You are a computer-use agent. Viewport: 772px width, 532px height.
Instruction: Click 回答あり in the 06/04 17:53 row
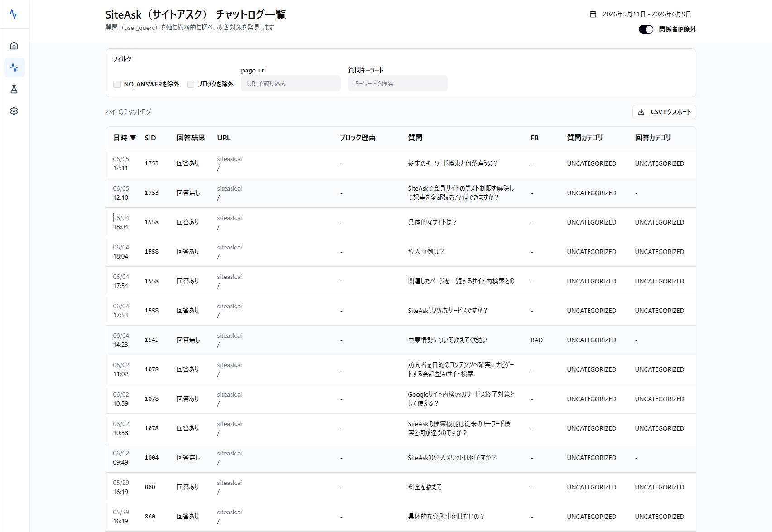tap(188, 311)
